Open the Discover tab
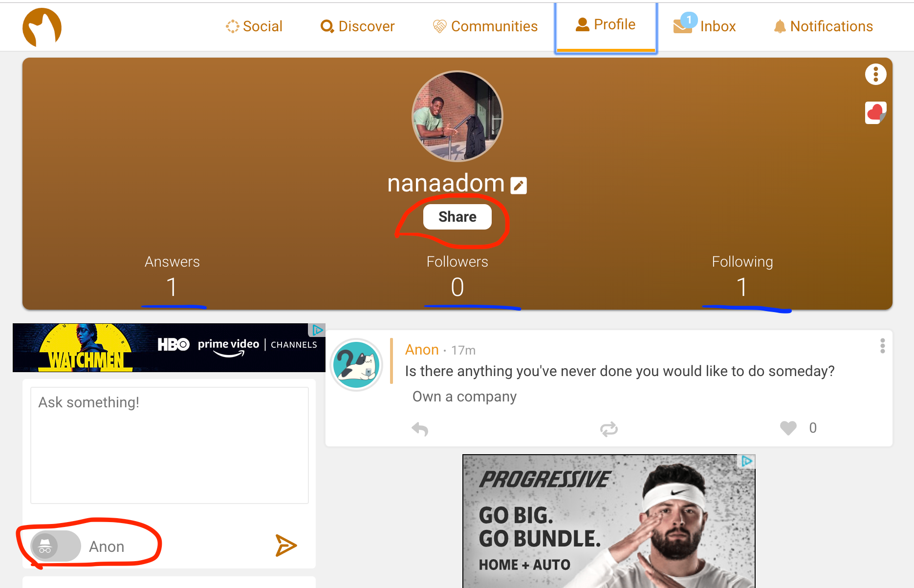The image size is (914, 588). (357, 26)
